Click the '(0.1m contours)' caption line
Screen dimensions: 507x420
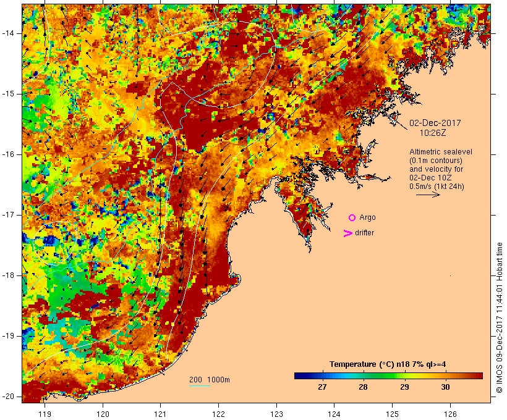click(436, 161)
